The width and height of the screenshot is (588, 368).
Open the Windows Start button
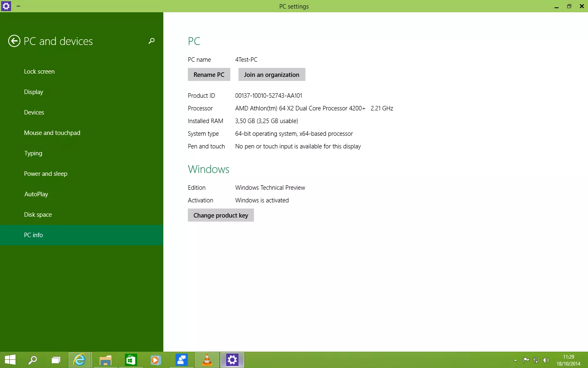[x=10, y=360]
